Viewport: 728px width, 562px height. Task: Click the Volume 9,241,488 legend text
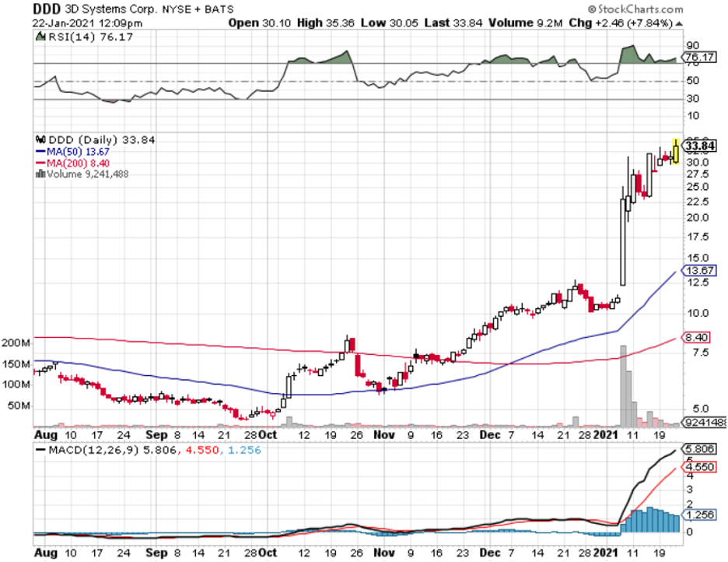click(x=88, y=174)
